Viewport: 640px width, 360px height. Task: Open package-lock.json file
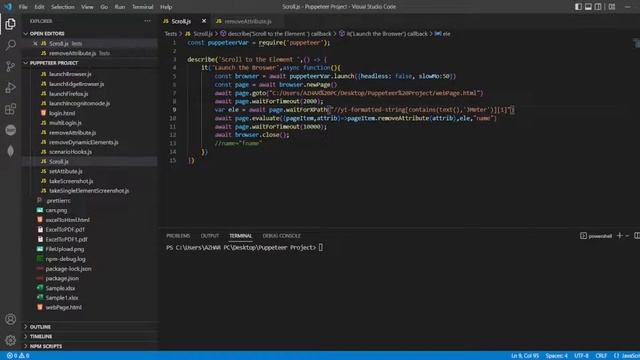point(68,269)
